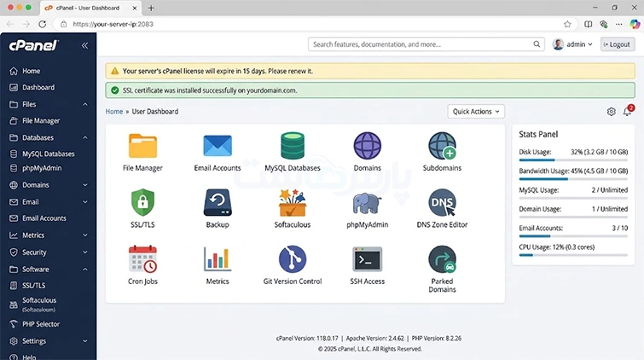The width and height of the screenshot is (644, 360).
Task: Open the Cron Jobs calendar icon
Action: click(x=142, y=258)
